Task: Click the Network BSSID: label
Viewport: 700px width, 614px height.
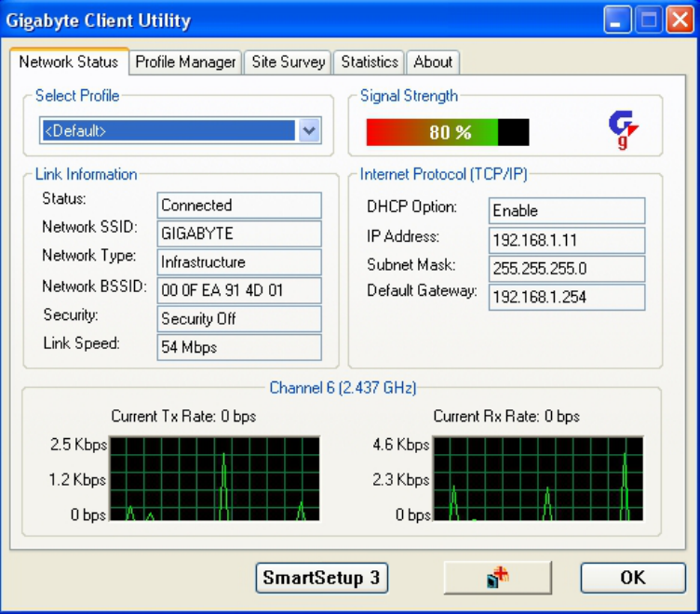Action: click(x=94, y=286)
